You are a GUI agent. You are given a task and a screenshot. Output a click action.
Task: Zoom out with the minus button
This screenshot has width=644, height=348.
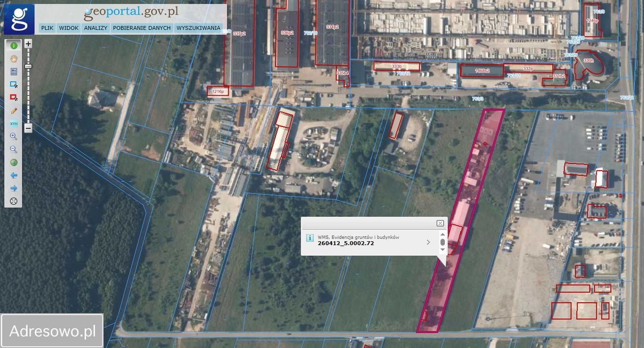coord(28,128)
